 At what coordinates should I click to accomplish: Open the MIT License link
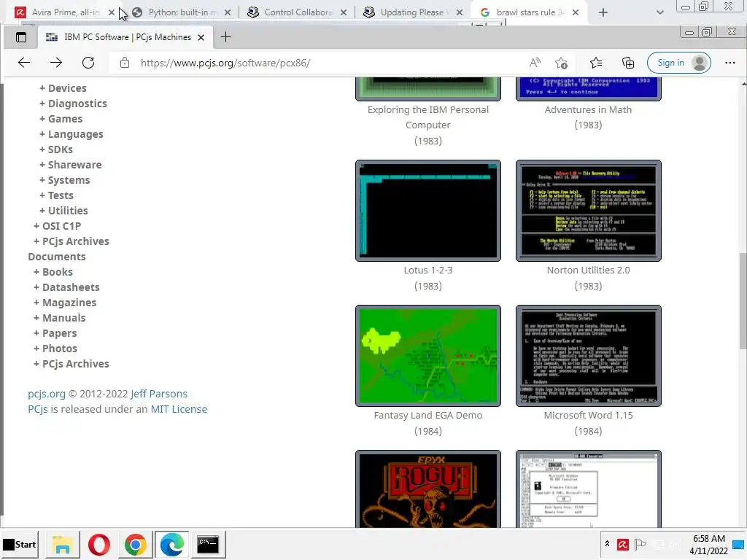[179, 409]
